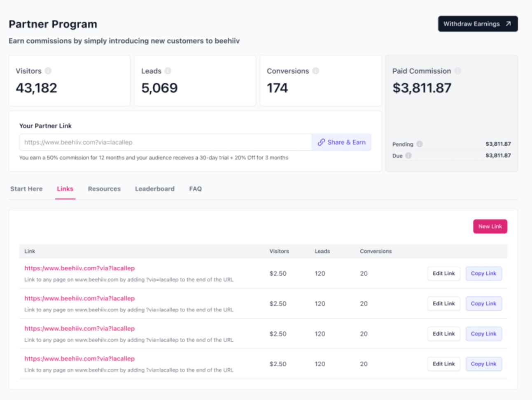This screenshot has width=532, height=400.
Task: Click Edit Link in the third row
Action: pos(444,334)
